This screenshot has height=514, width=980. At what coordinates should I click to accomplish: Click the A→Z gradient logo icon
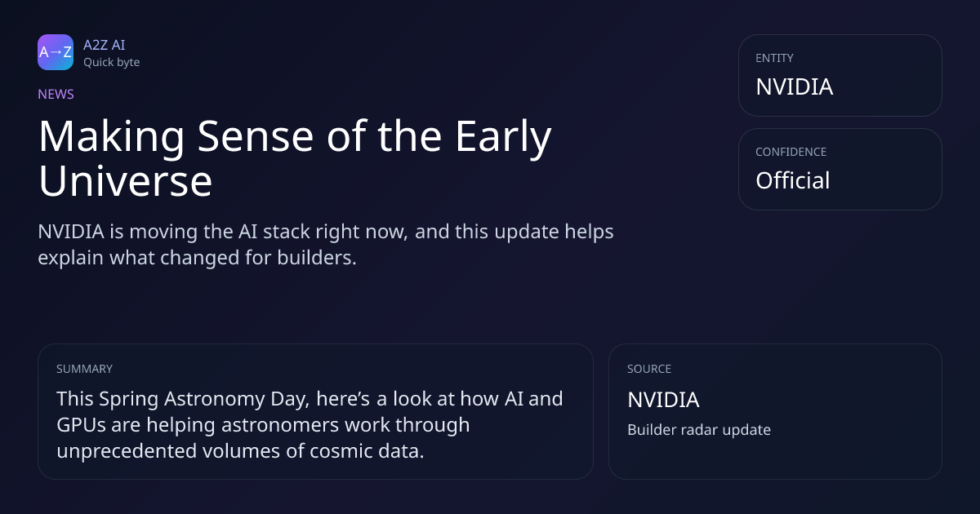point(56,52)
